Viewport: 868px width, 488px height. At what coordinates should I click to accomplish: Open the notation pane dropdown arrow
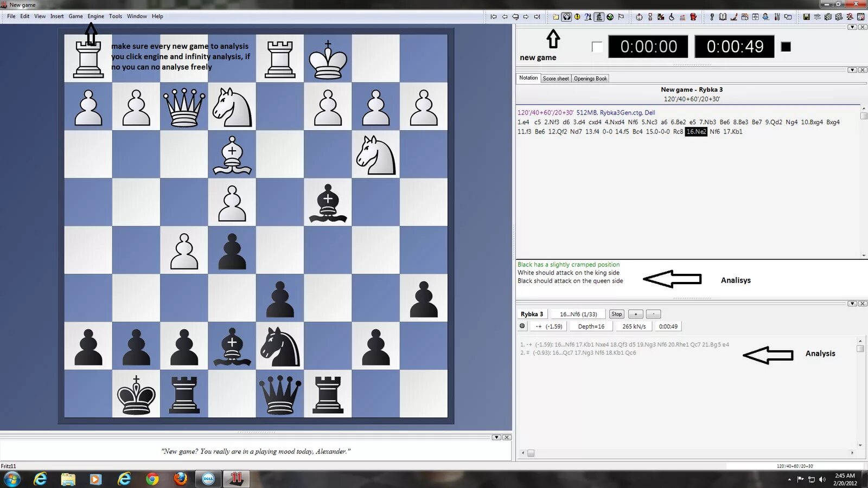[852, 70]
